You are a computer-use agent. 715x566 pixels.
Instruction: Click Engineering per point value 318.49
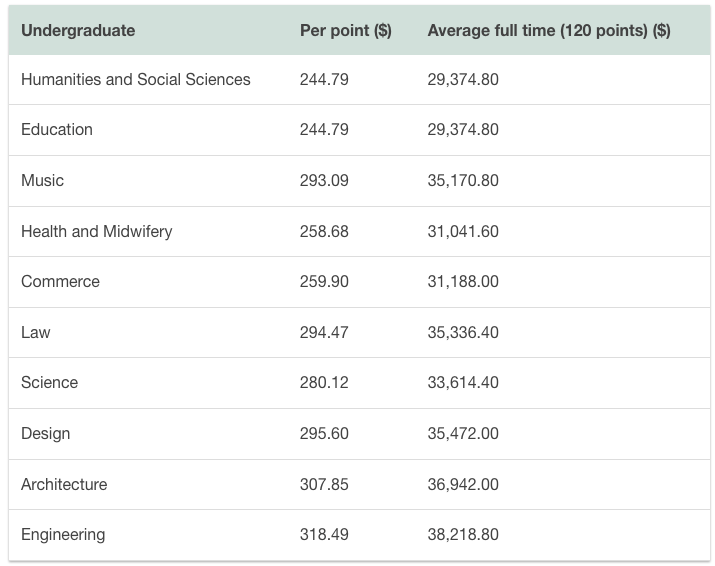[324, 534]
